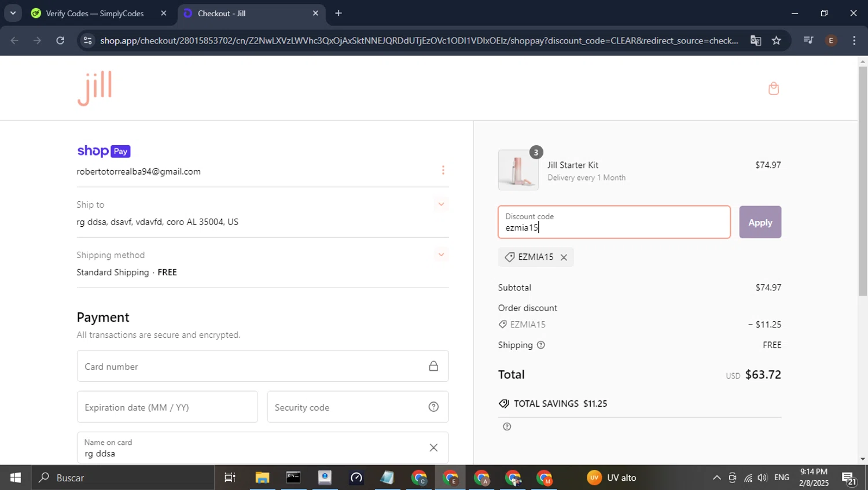Click the scrollbar down arrow
Screen dimensions: 868x490
coord(863,459)
